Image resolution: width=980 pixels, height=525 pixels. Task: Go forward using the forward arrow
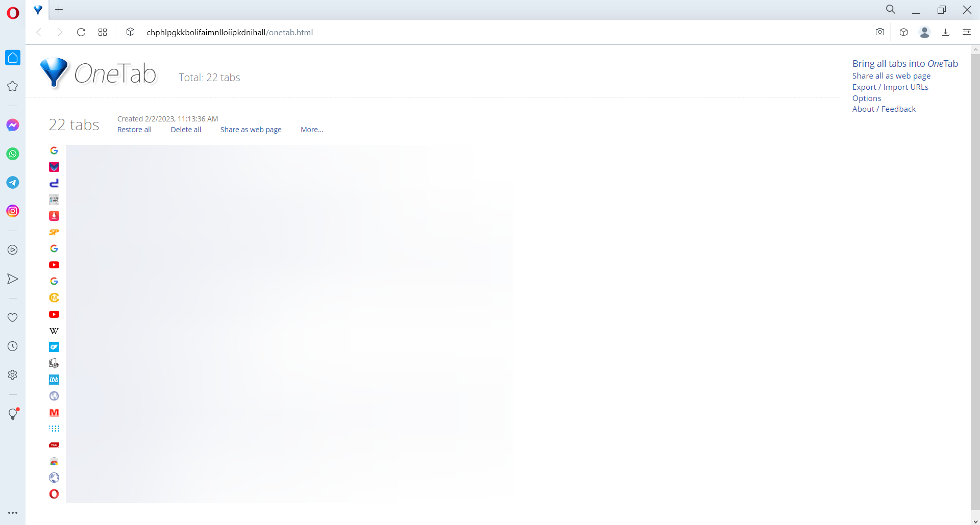[x=60, y=32]
